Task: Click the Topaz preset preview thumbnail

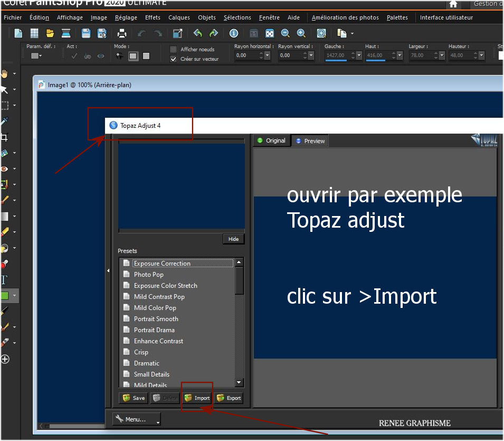Action: pyautogui.click(x=182, y=186)
